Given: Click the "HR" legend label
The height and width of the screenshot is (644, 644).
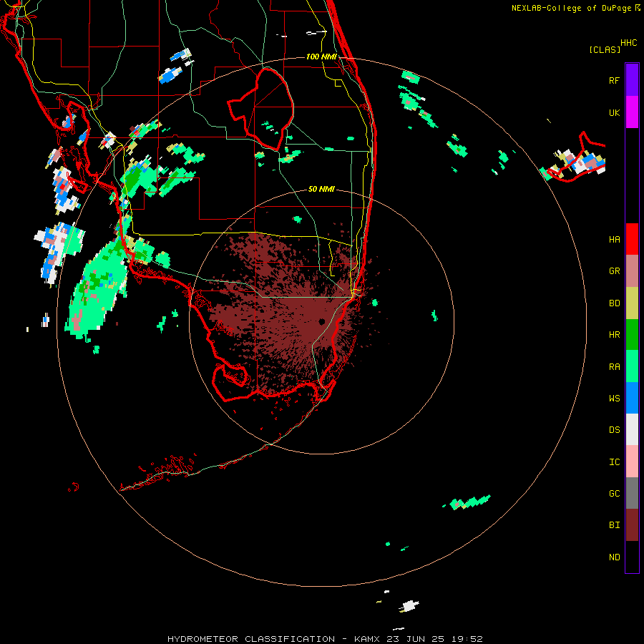Looking at the screenshot, I should point(614,335).
